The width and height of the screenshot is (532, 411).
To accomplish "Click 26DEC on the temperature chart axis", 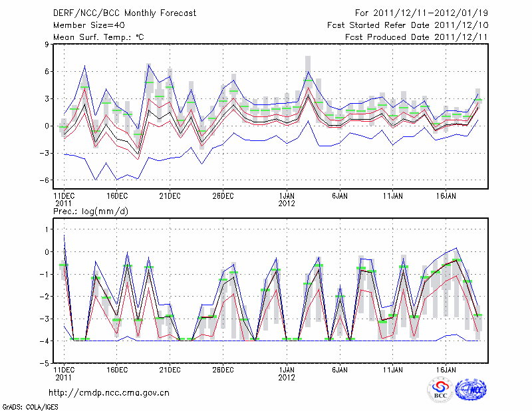I will [223, 196].
